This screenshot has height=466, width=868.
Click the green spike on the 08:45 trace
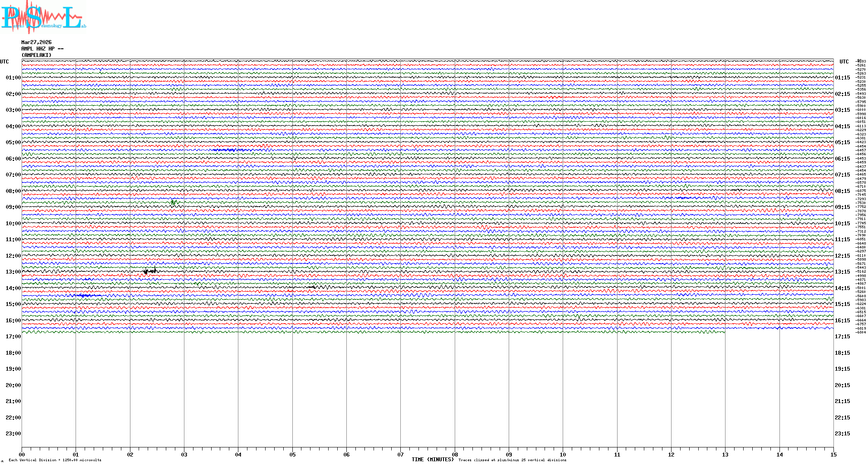click(173, 202)
